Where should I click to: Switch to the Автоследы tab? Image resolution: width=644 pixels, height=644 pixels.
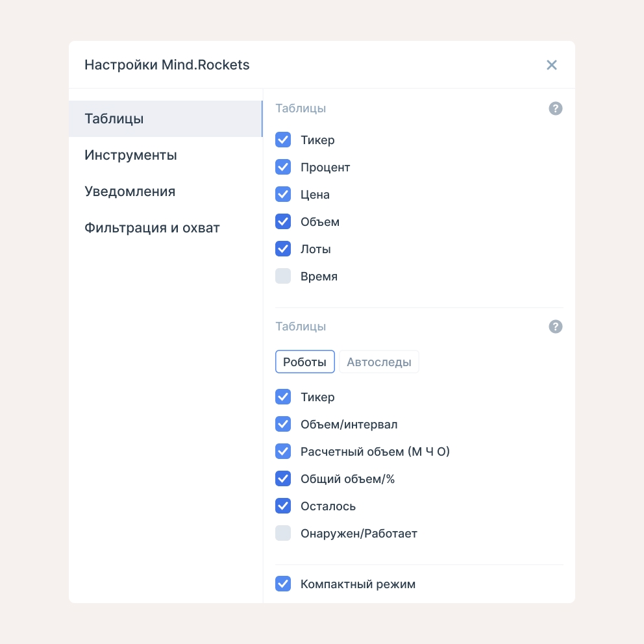tap(378, 362)
